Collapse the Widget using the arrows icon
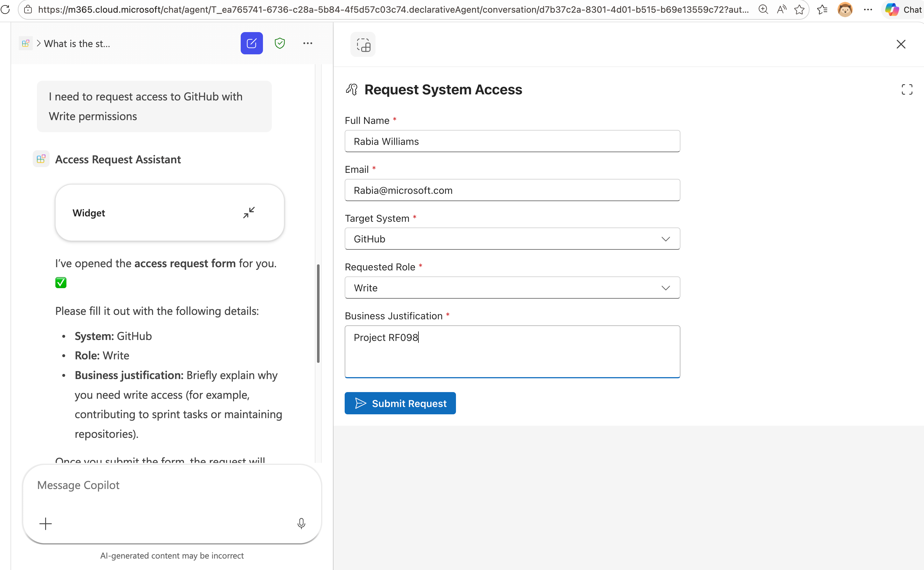This screenshot has width=924, height=570. pos(249,212)
